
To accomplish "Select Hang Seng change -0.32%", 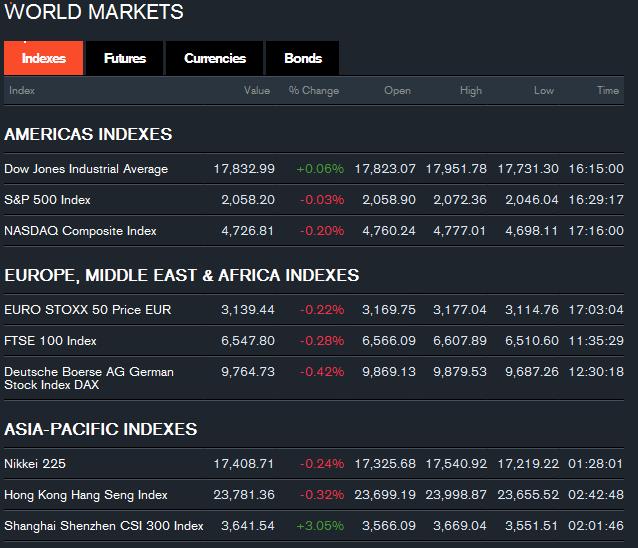I will (322, 495).
